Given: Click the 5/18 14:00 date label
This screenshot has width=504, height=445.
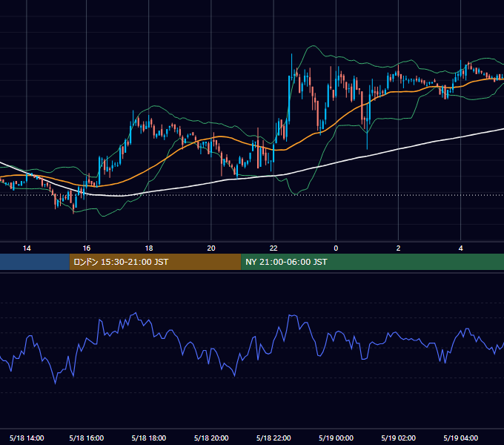Looking at the screenshot, I should pos(27,438).
